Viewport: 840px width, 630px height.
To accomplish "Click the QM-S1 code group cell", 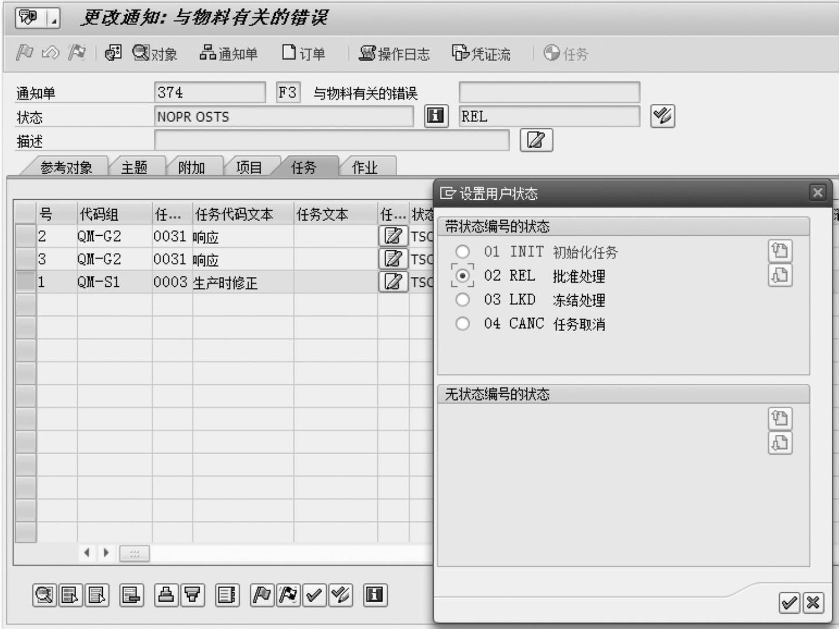I will tap(114, 282).
